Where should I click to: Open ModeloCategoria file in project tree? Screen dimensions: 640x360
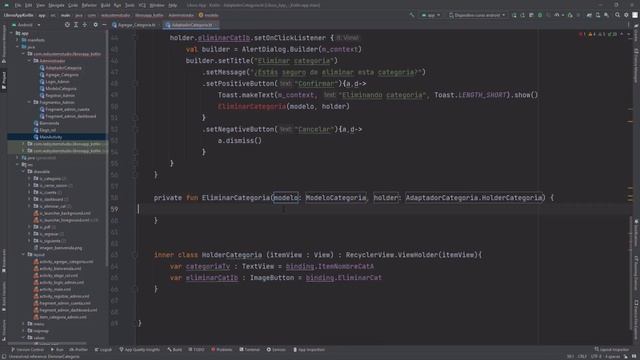pyautogui.click(x=58, y=89)
